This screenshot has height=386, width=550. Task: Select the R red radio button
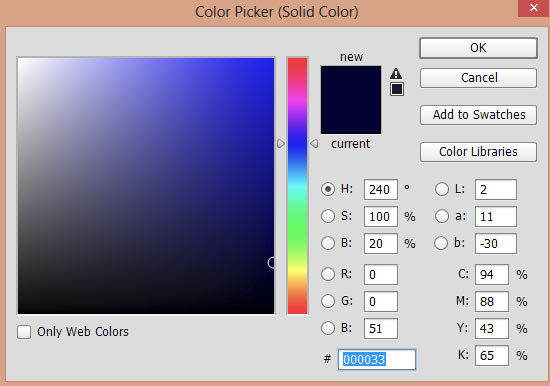pos(328,274)
